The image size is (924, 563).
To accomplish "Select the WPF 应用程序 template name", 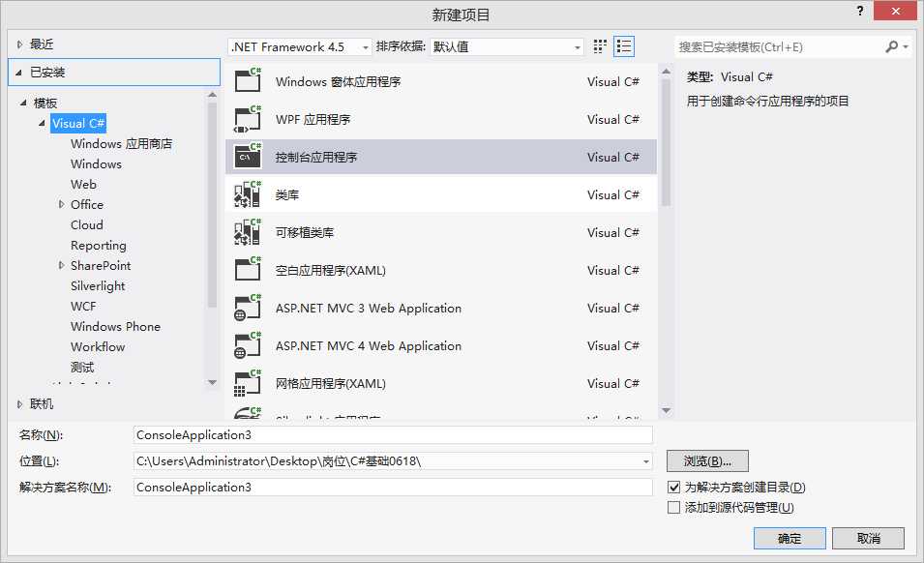I will (x=313, y=120).
